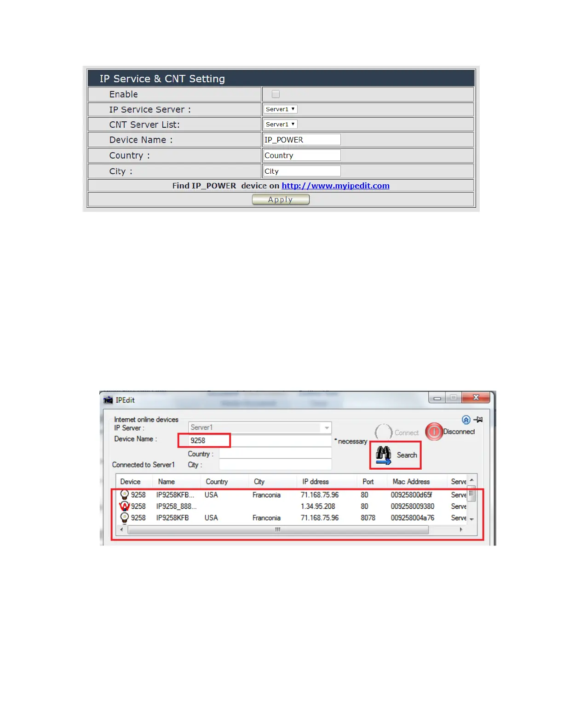Image resolution: width=563 pixels, height=728 pixels.
Task: Sort by the IP Address column header
Action: click(316, 482)
